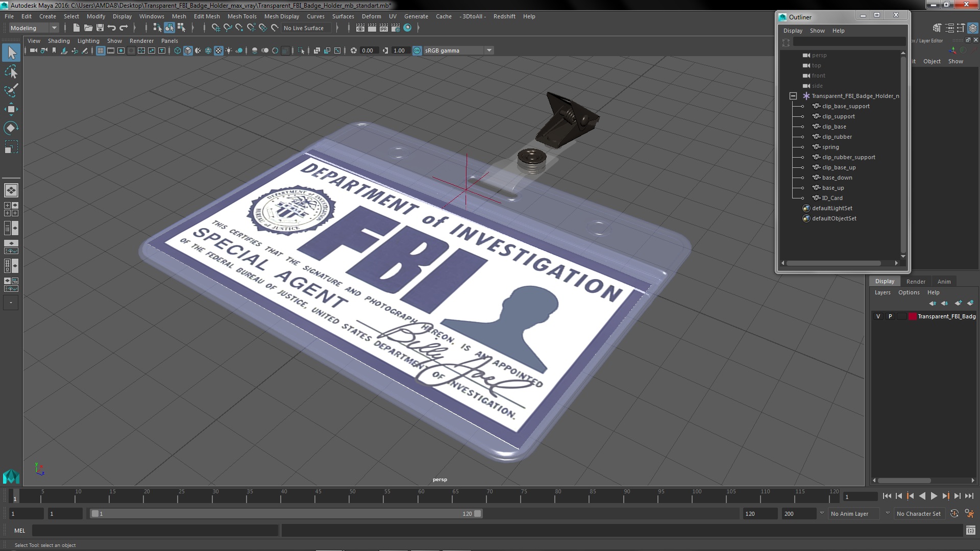This screenshot has width=980, height=551.
Task: Open the File menu
Action: pyautogui.click(x=9, y=16)
